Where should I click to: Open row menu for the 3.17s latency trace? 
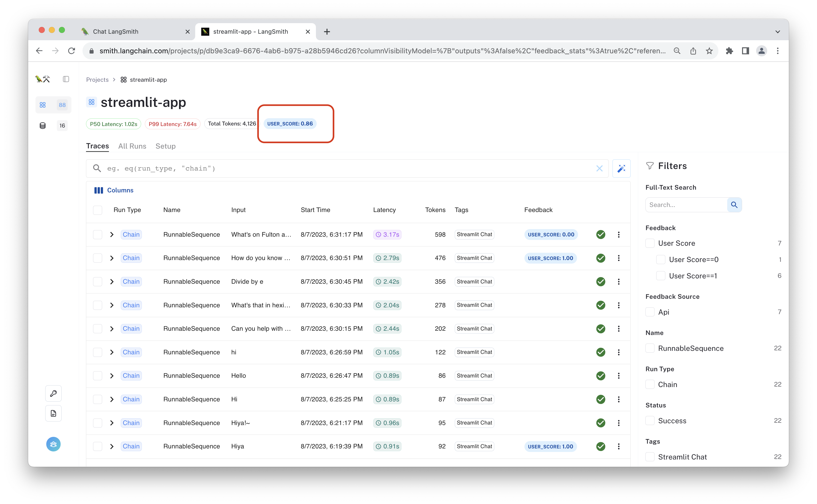(618, 234)
